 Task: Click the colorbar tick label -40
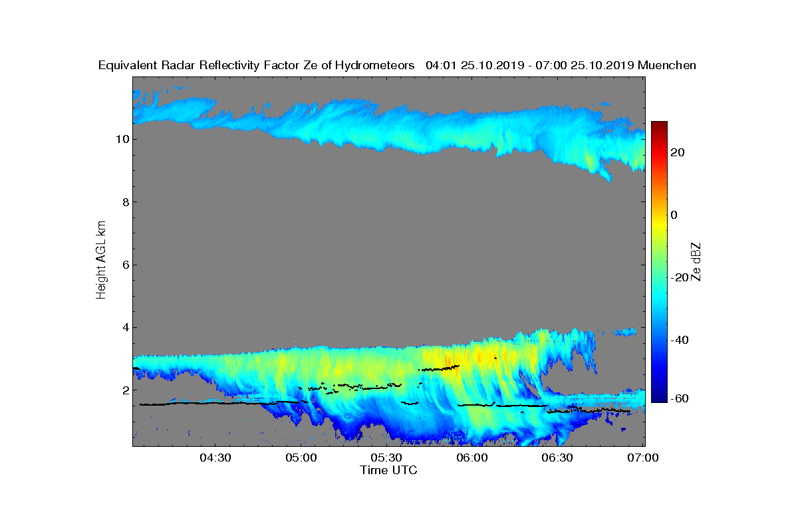[680, 340]
